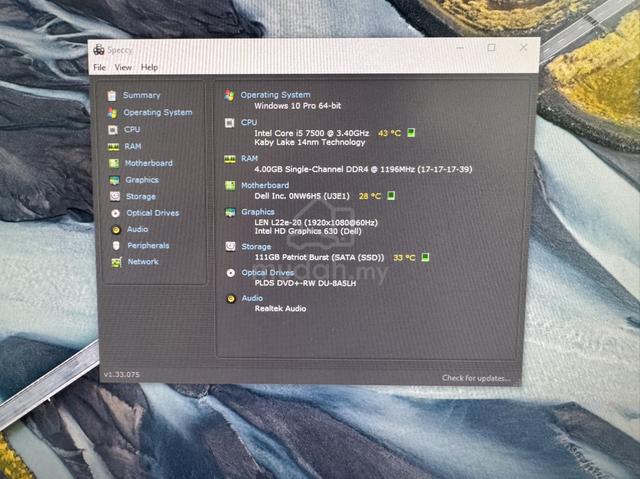The width and height of the screenshot is (640, 479).
Task: Select the Operating System flag icon in sidebar
Action: pos(112,113)
